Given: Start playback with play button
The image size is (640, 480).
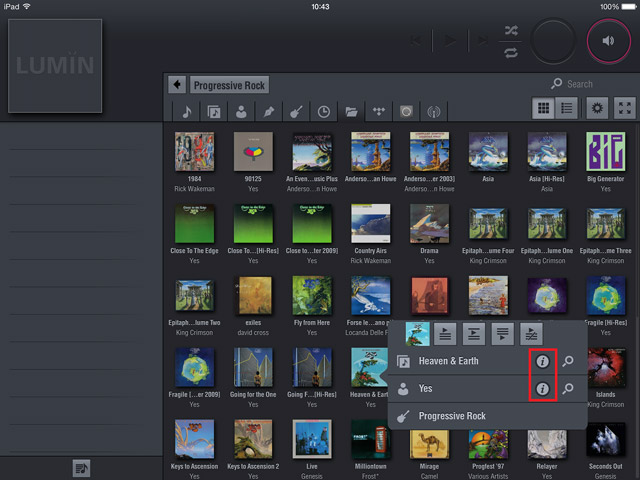Looking at the screenshot, I should tap(451, 40).
